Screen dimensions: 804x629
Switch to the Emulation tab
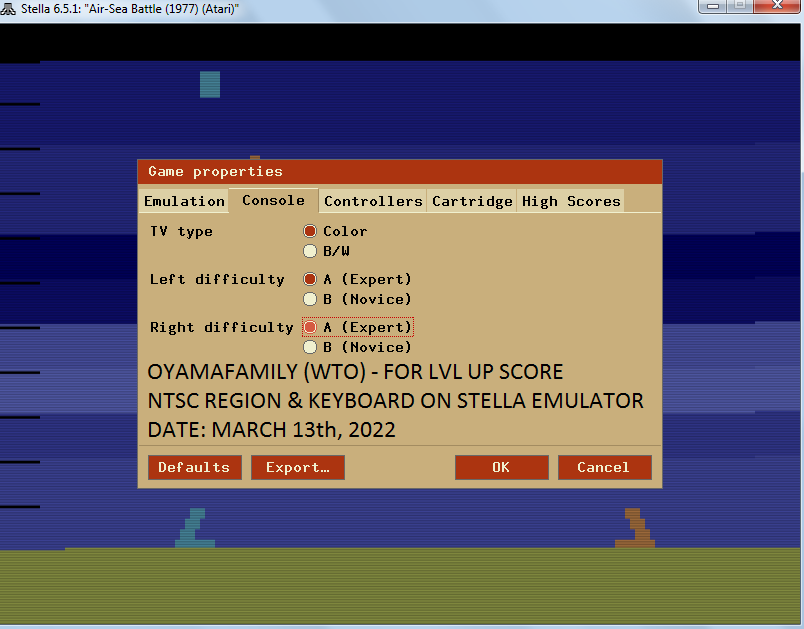click(184, 201)
